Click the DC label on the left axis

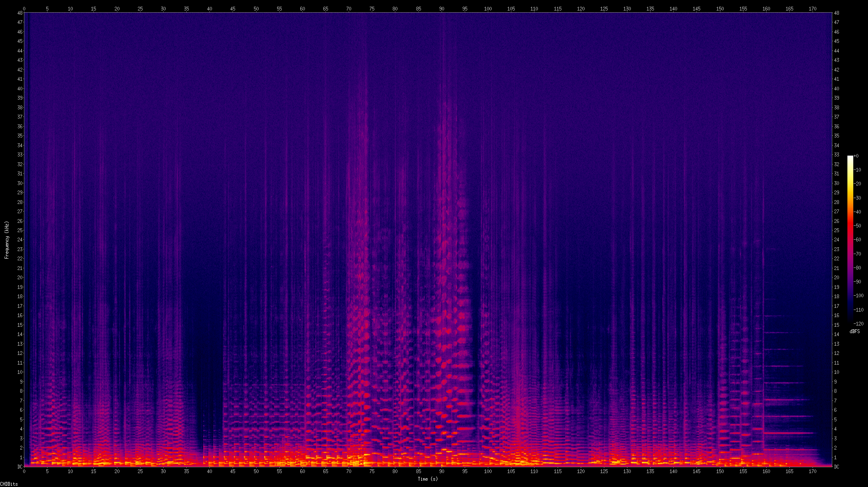(20, 467)
